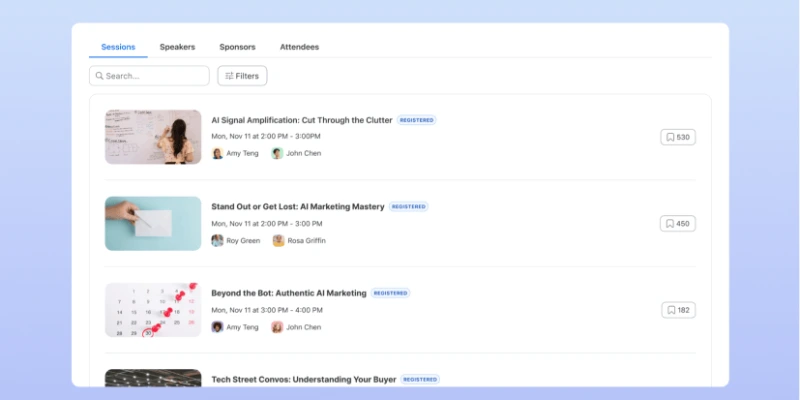The width and height of the screenshot is (800, 400).
Task: Click Roy Green's speaker avatar
Action: [x=217, y=241]
